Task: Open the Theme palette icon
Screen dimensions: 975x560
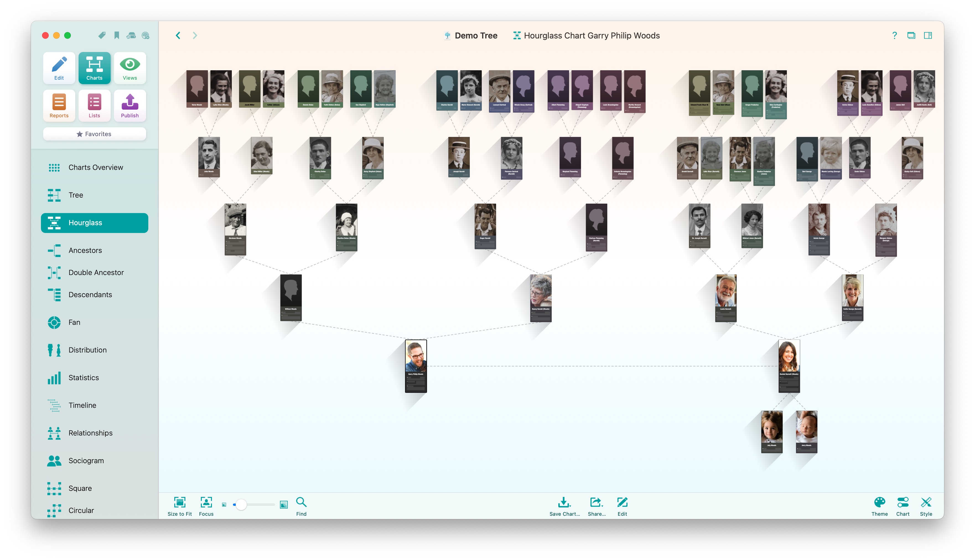Action: pyautogui.click(x=879, y=502)
